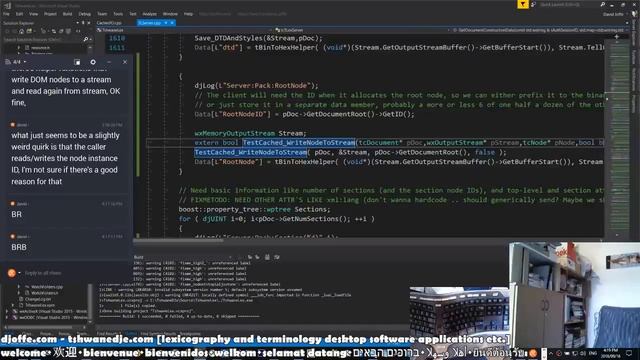Open Solution Explorer window position dropdown arrow
Screen dimensions: 640x360
pos(78,23)
